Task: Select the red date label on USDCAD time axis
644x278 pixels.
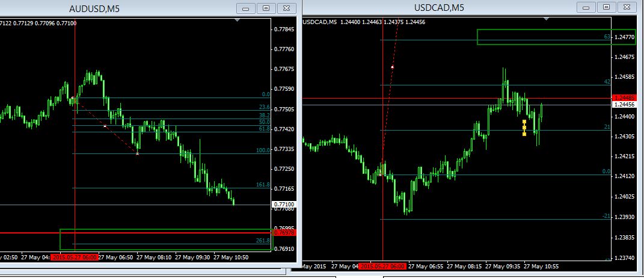Action: tap(382, 266)
